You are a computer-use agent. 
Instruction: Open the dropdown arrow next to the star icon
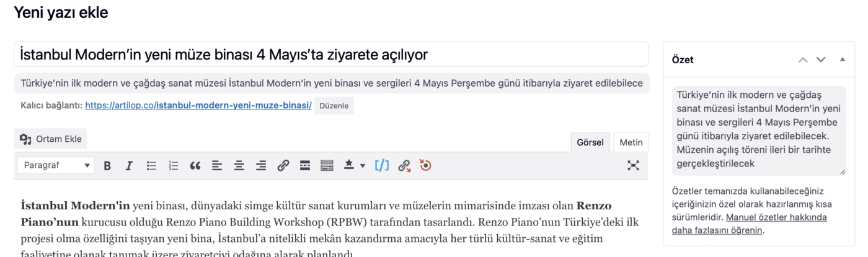click(363, 166)
